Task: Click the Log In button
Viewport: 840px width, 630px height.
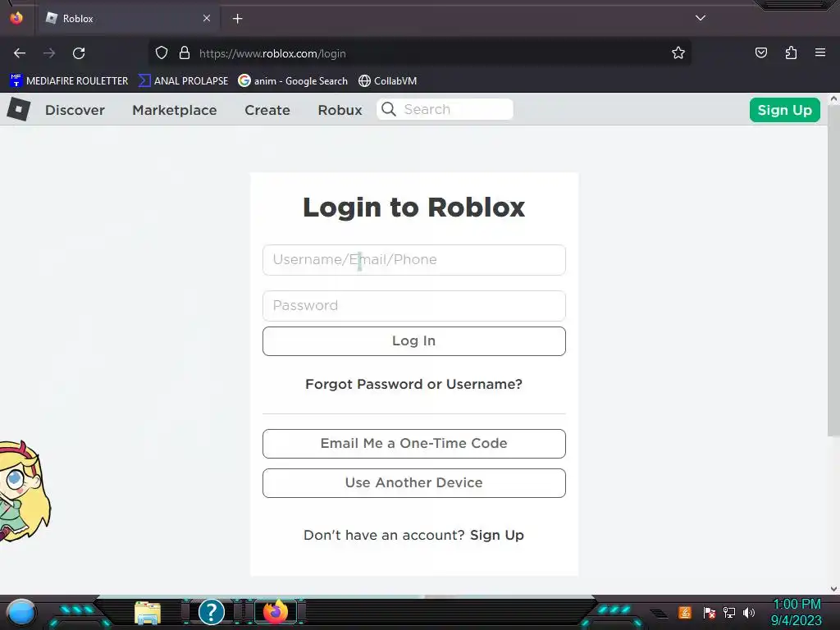Action: [414, 341]
